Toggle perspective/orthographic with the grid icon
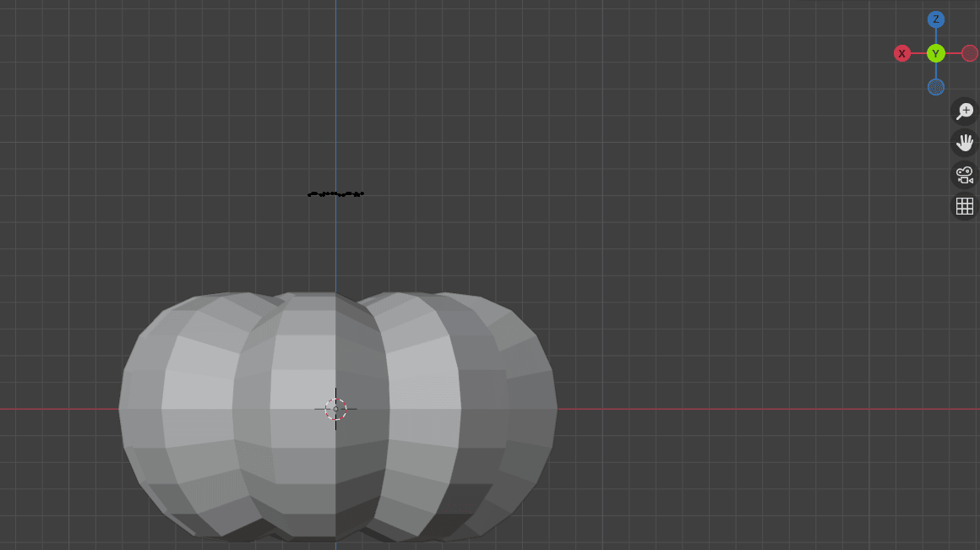The width and height of the screenshot is (980, 550). (964, 206)
